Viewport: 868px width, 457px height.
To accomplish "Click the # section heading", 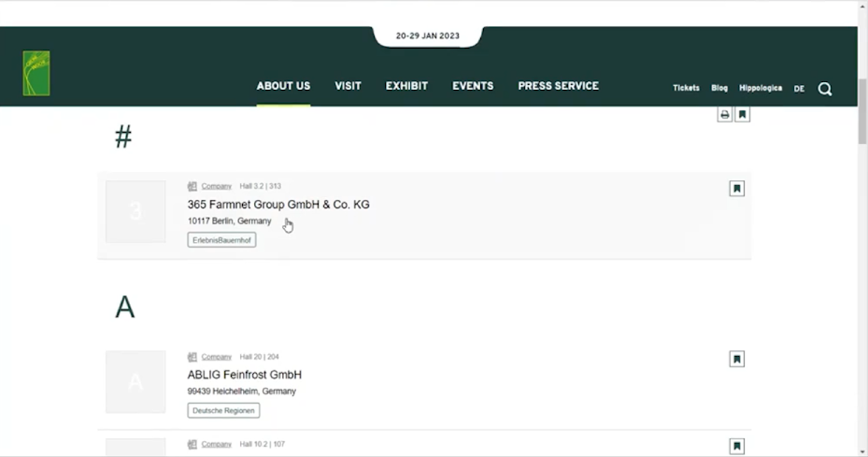I will point(123,136).
